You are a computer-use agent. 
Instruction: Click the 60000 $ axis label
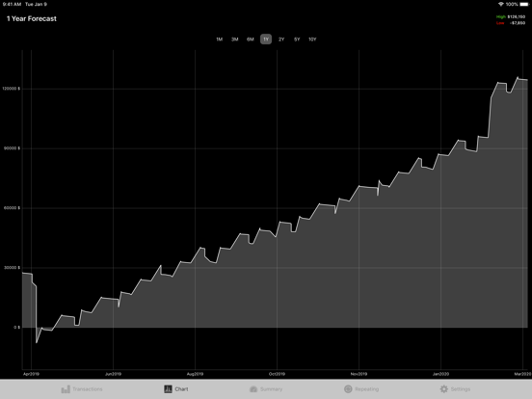pyautogui.click(x=13, y=208)
